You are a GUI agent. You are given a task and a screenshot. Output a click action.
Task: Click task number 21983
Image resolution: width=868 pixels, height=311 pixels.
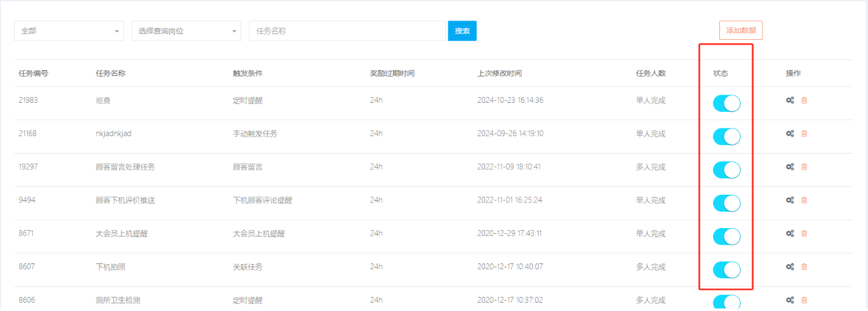click(28, 100)
